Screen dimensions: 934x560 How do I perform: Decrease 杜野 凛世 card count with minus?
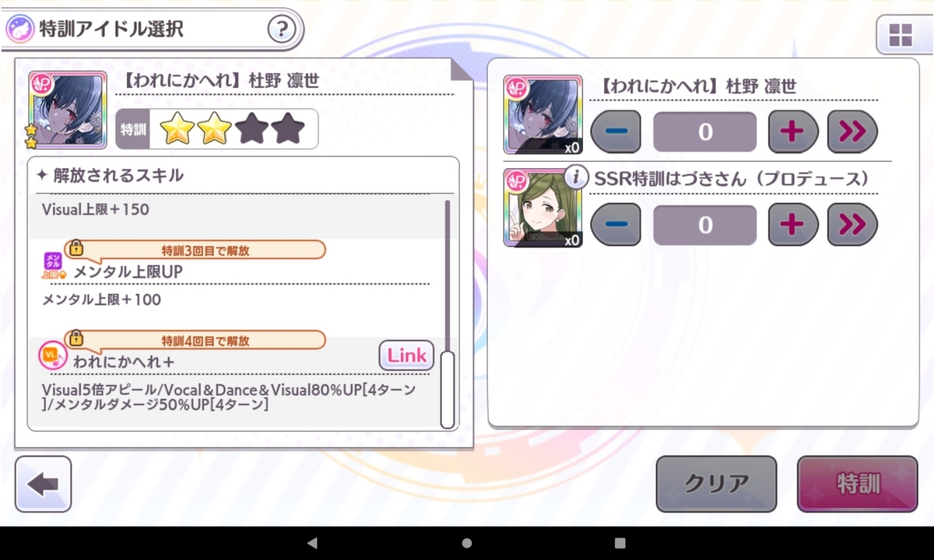[x=616, y=131]
